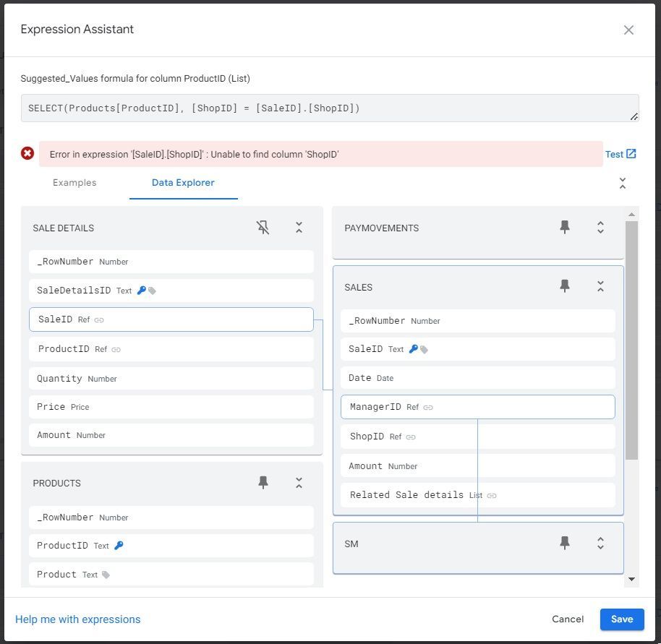The width and height of the screenshot is (661, 644).
Task: Collapse the SALES table
Action: tap(600, 286)
